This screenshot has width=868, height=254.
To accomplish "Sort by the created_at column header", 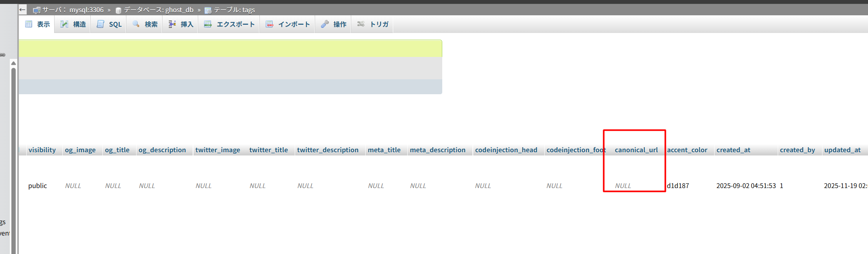I will coord(733,150).
